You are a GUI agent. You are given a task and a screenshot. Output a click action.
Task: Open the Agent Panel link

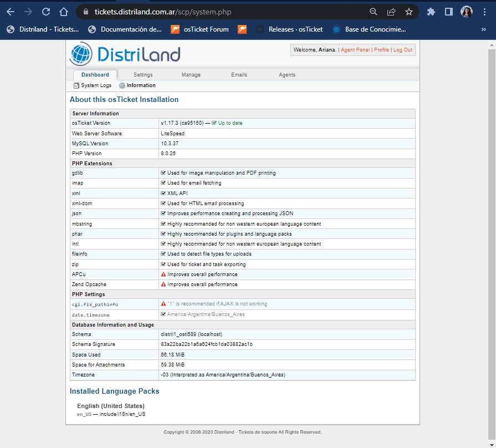[355, 50]
